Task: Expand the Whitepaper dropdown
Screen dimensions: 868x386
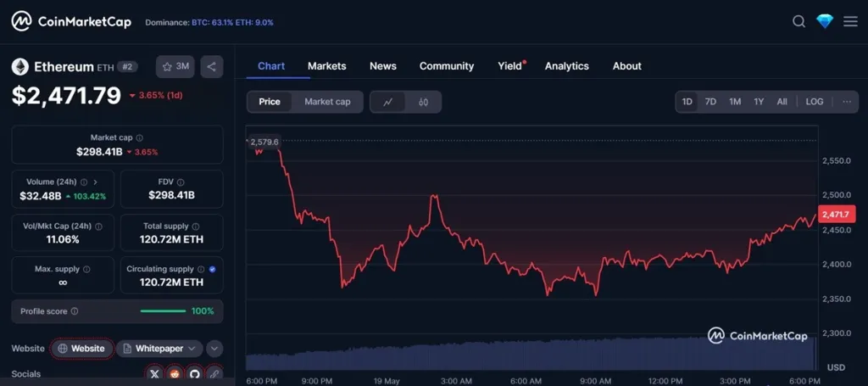Action: coord(159,349)
